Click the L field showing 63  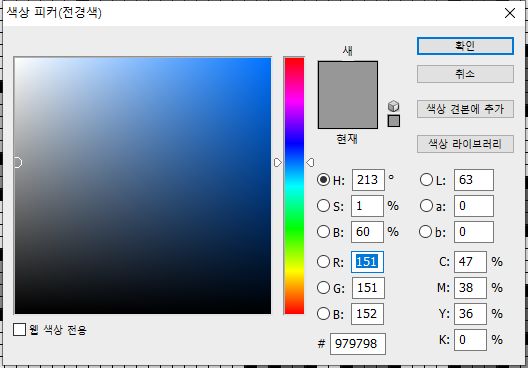[x=474, y=180]
